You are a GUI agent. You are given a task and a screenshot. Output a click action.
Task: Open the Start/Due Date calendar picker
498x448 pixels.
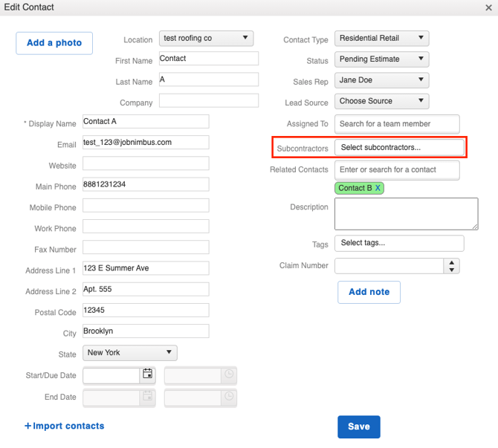coord(147,375)
